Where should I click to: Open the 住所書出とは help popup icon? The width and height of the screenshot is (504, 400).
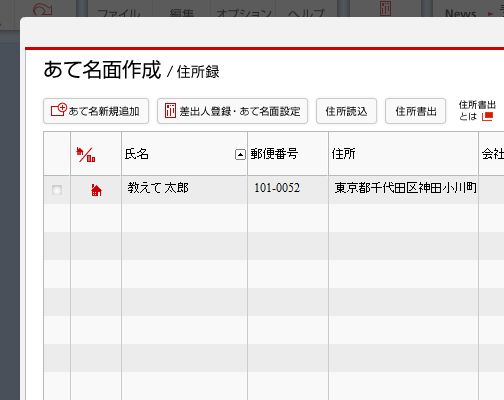pyautogui.click(x=487, y=117)
